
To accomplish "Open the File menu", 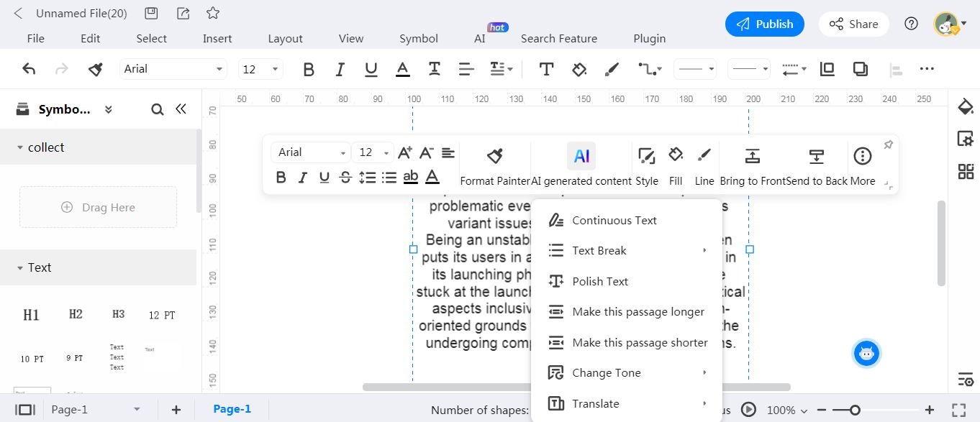I will point(35,39).
